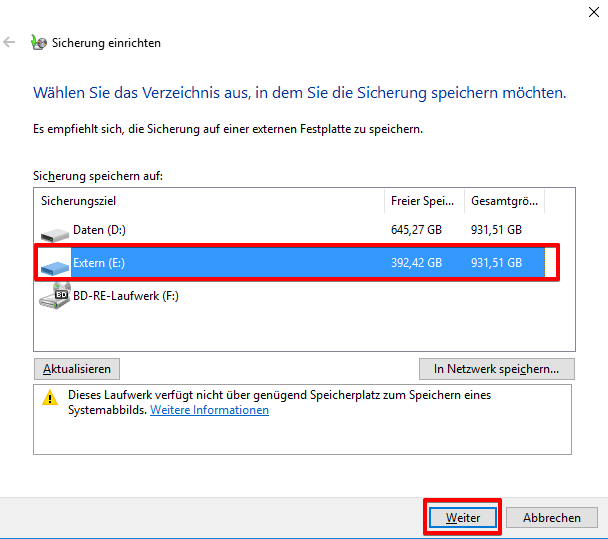Viewport: 608px width, 539px height.
Task: Refresh the list with Aktualisieren
Action: (77, 369)
